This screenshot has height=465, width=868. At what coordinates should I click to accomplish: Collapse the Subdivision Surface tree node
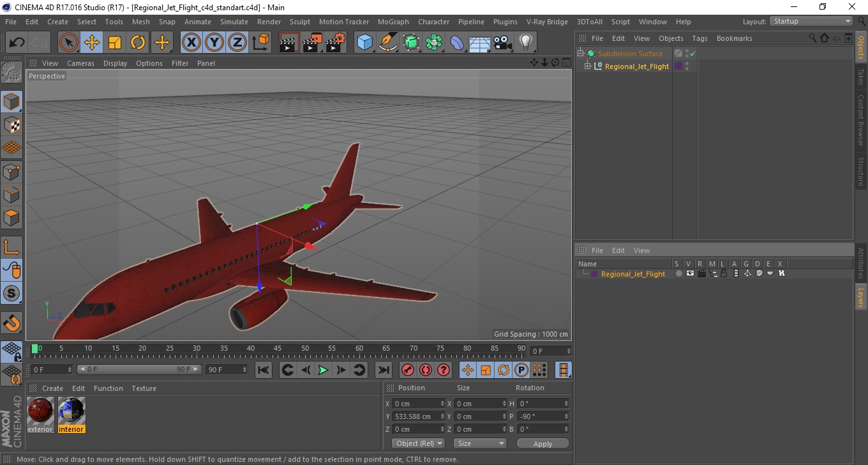coord(580,54)
